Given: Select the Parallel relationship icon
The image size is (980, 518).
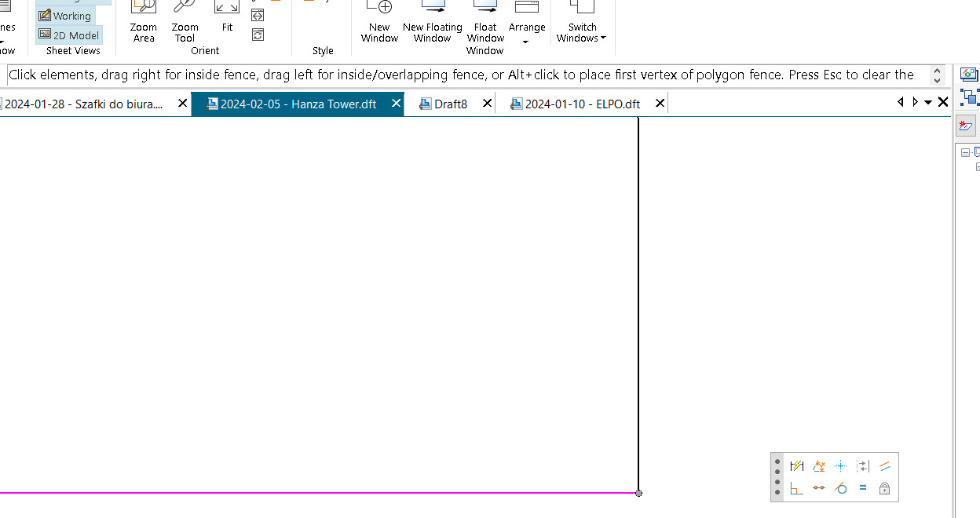Looking at the screenshot, I should [x=885, y=466].
